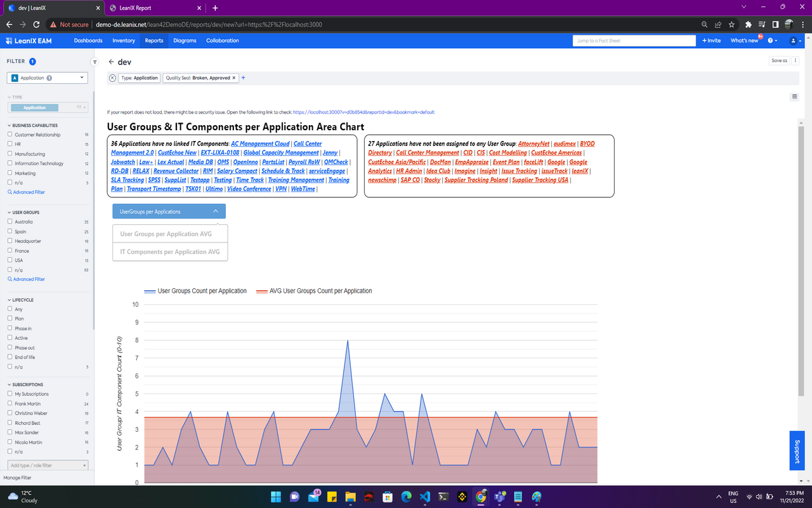Collapse filter sidebar using the funnel icon
Screen dimensions: 812x508
(95, 62)
